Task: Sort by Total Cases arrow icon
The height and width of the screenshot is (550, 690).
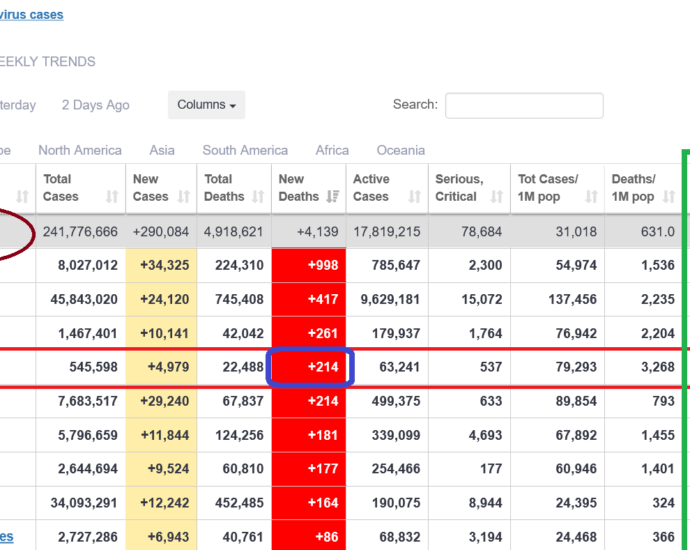Action: [x=112, y=197]
